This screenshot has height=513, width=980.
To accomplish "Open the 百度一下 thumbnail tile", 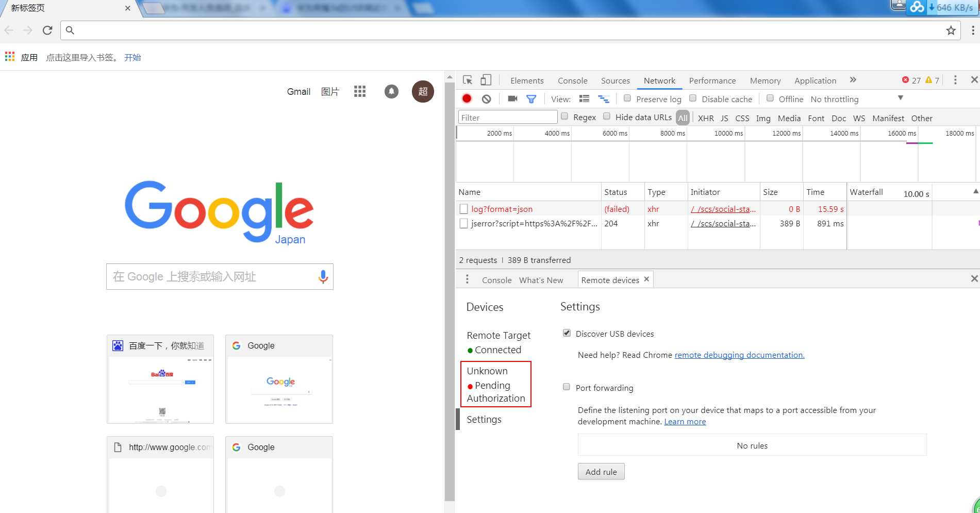I will [x=160, y=379].
